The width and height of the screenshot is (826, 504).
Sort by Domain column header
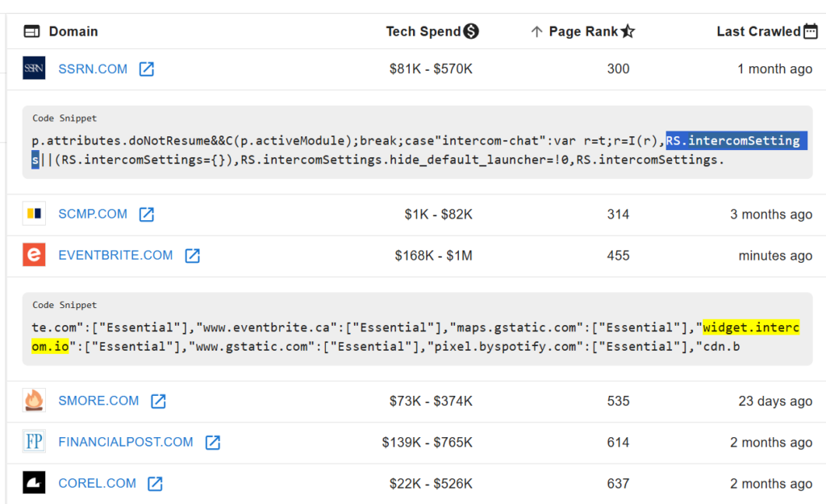click(73, 31)
